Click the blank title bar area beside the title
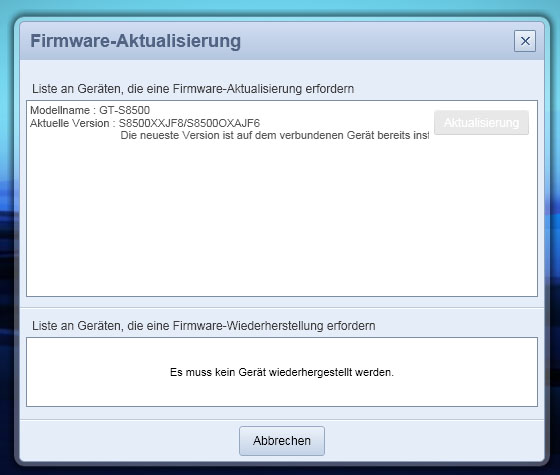 [x=375, y=41]
